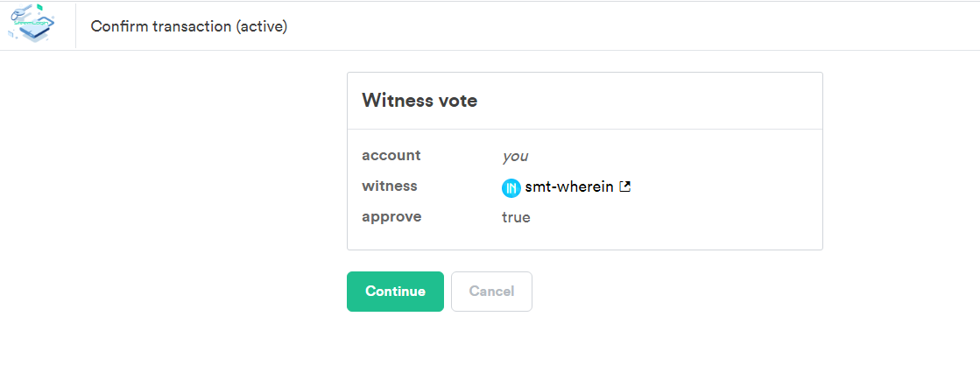Click the vertical divider beside the logo

click(x=75, y=25)
